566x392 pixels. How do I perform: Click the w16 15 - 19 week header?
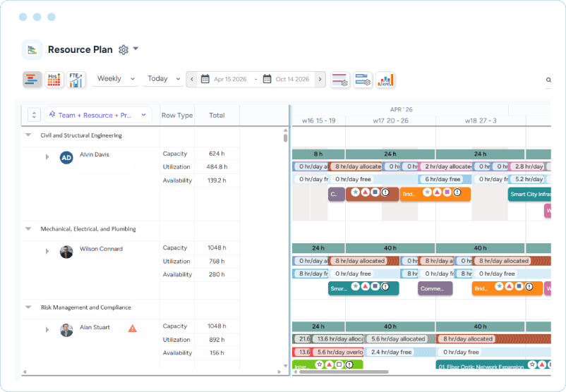coord(318,121)
